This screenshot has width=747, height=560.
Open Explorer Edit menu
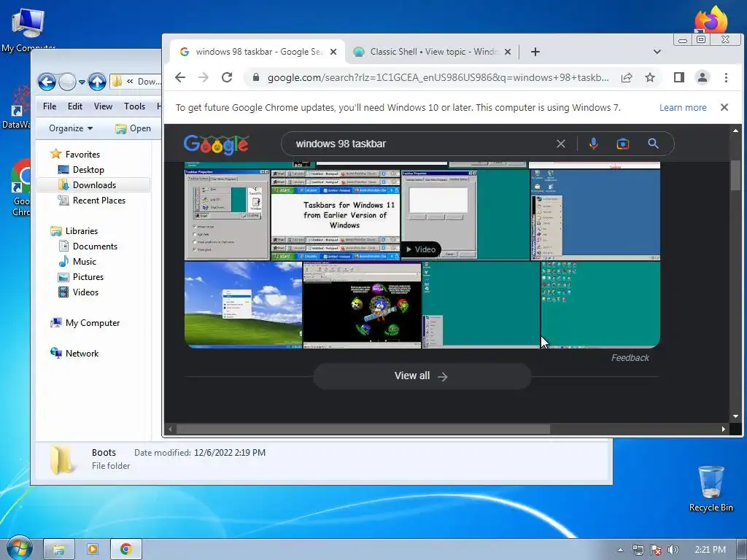tap(75, 106)
